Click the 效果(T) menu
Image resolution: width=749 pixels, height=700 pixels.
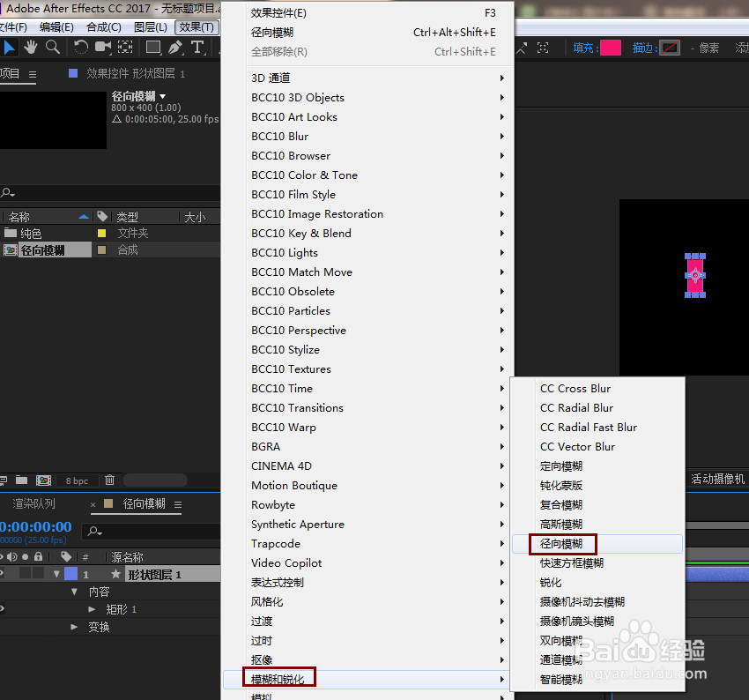coord(197,27)
